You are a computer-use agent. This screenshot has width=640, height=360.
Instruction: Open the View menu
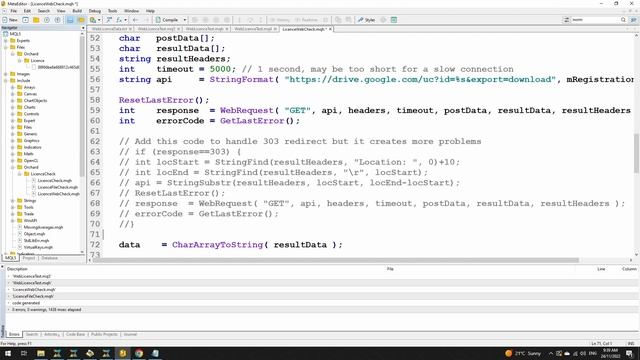click(x=61, y=11)
